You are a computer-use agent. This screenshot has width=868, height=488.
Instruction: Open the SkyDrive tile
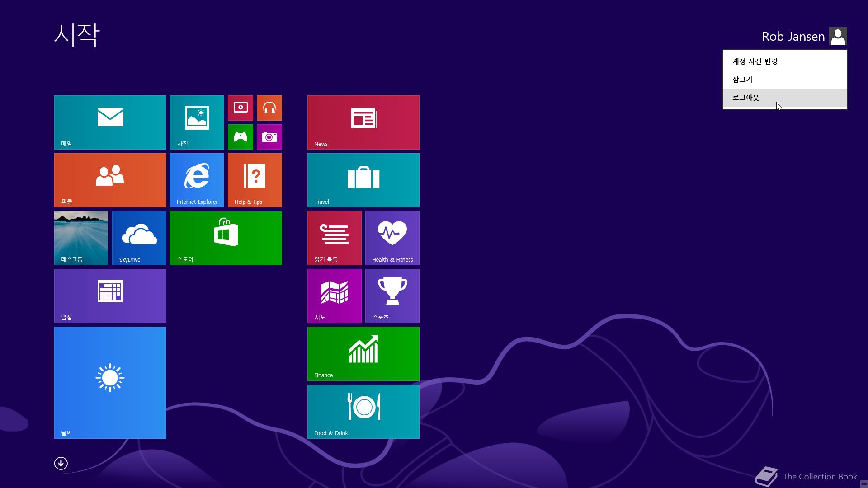[x=139, y=238]
